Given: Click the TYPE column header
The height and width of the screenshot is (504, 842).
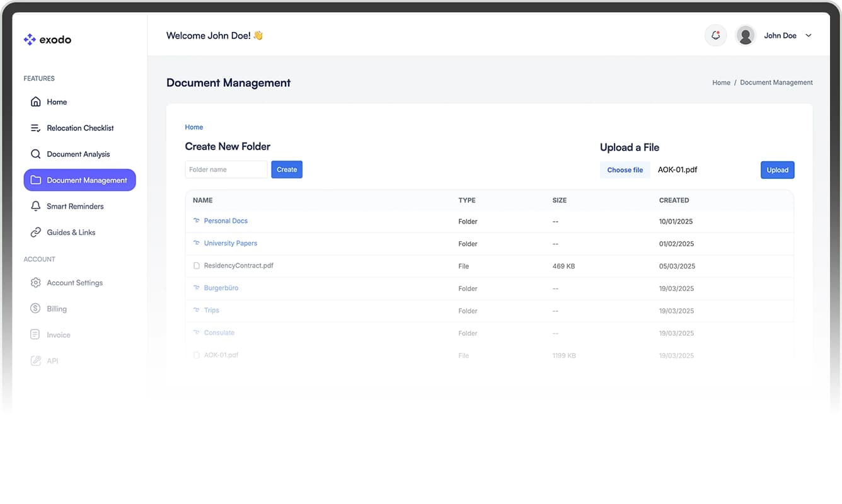Looking at the screenshot, I should click(x=467, y=200).
